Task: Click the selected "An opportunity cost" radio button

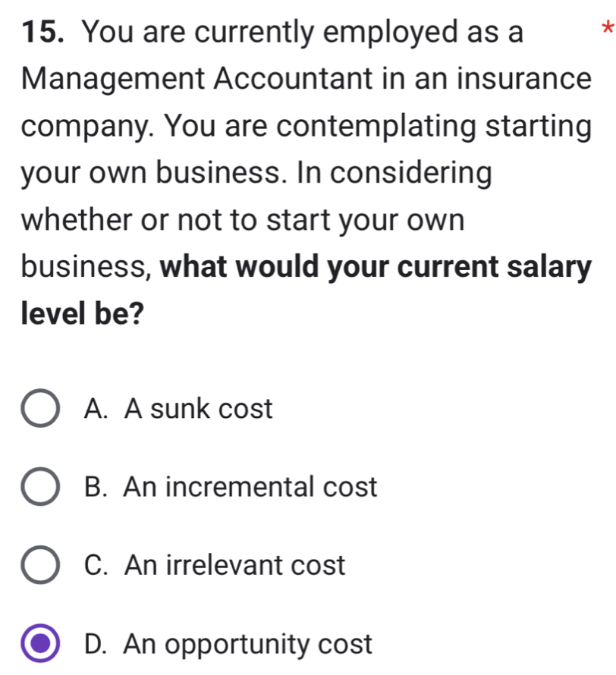Action: click(x=42, y=644)
